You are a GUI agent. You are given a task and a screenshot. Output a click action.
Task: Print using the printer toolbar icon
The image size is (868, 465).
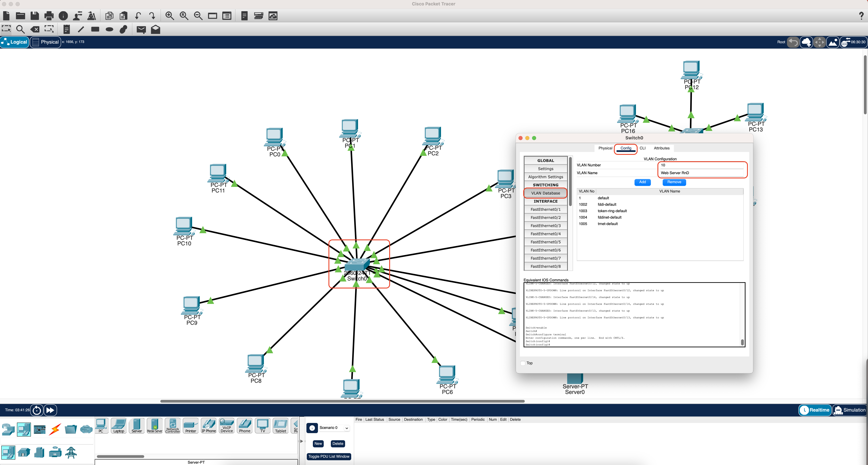point(49,16)
